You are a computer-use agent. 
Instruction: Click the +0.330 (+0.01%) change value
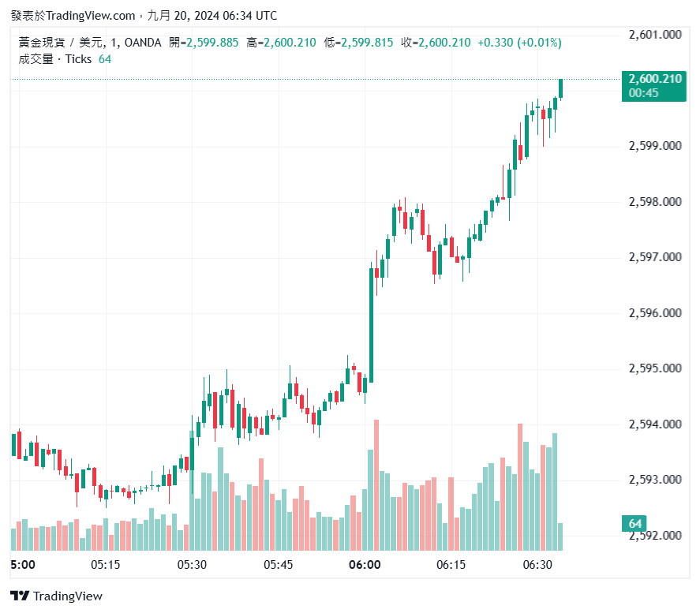coord(519,43)
